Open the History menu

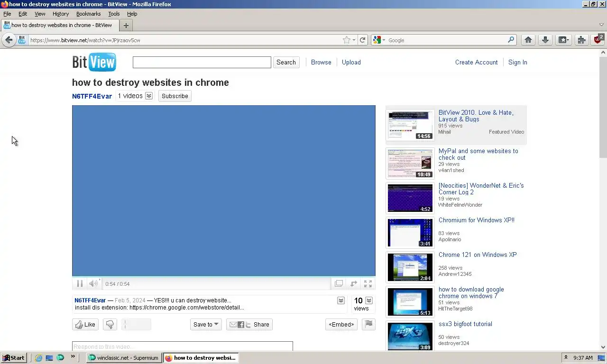click(x=61, y=14)
